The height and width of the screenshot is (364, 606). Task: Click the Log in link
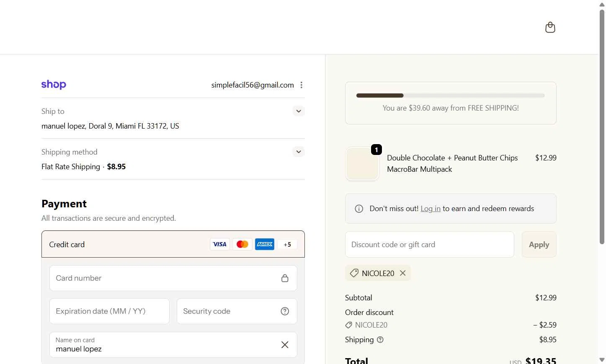pos(431,209)
